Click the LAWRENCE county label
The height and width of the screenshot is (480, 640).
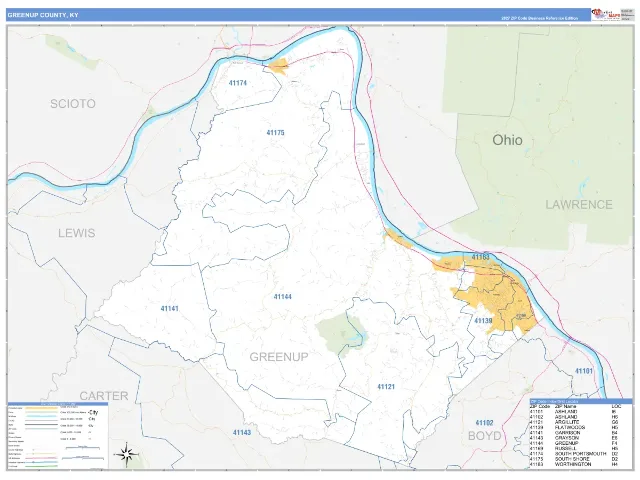[x=579, y=204]
